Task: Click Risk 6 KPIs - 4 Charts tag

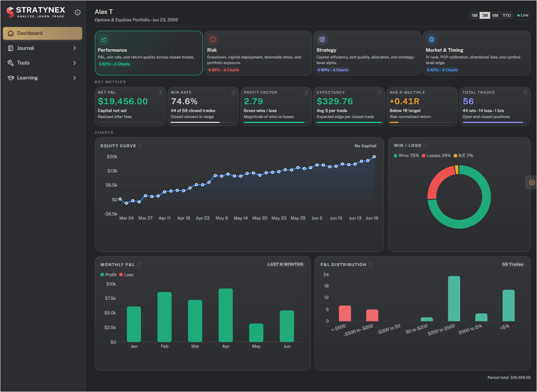Action: 223,70
